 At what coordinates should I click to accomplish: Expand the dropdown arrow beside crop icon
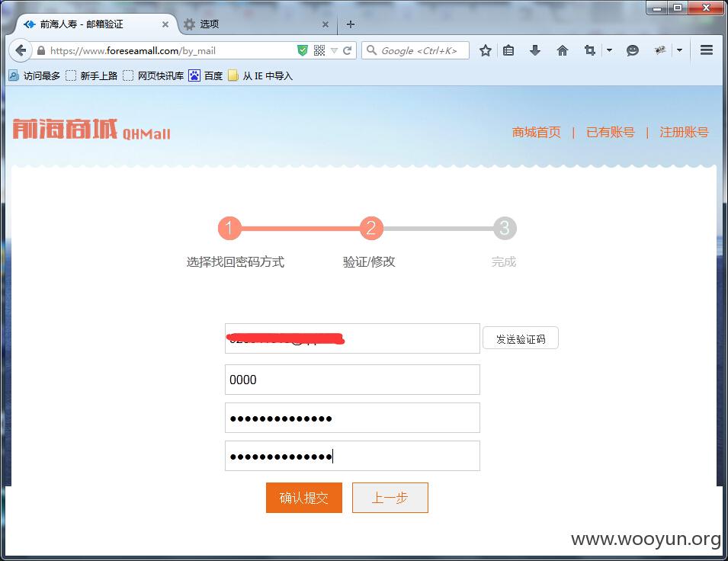click(x=610, y=50)
